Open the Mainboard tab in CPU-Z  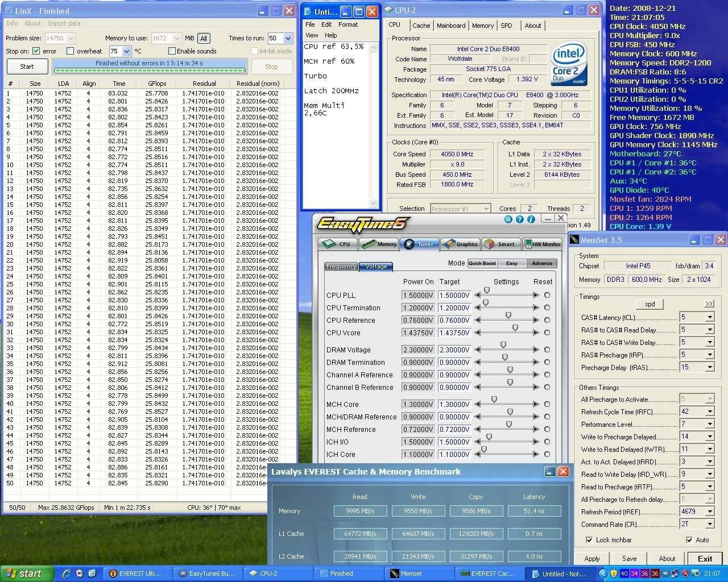pos(451,26)
